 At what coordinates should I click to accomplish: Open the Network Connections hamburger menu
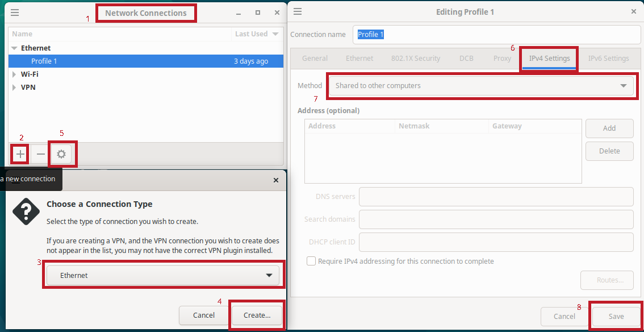pyautogui.click(x=15, y=13)
